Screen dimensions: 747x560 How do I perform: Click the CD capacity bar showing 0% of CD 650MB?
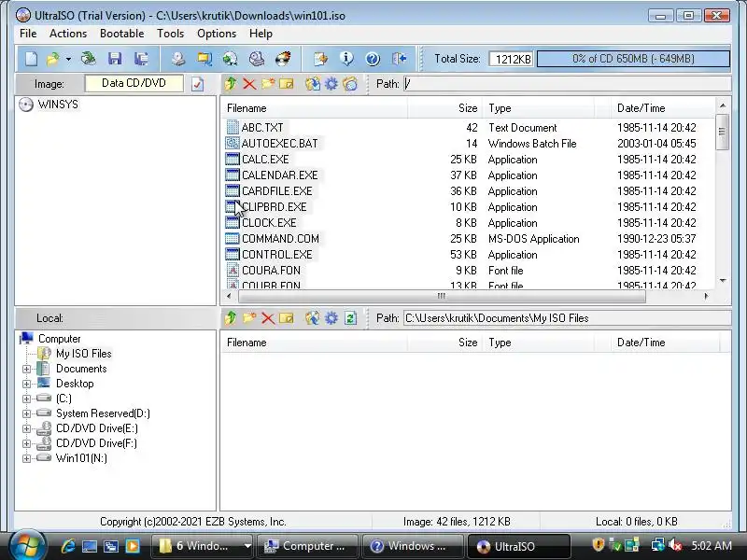pyautogui.click(x=633, y=59)
